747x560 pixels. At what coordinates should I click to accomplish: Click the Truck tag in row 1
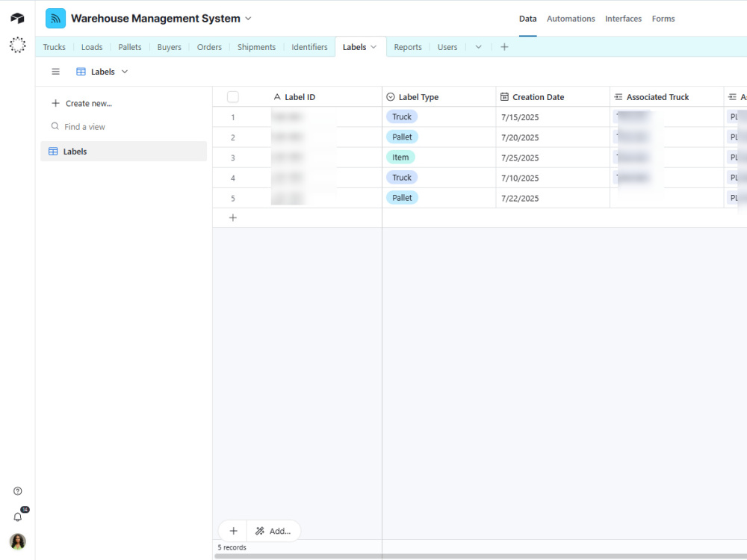click(402, 116)
